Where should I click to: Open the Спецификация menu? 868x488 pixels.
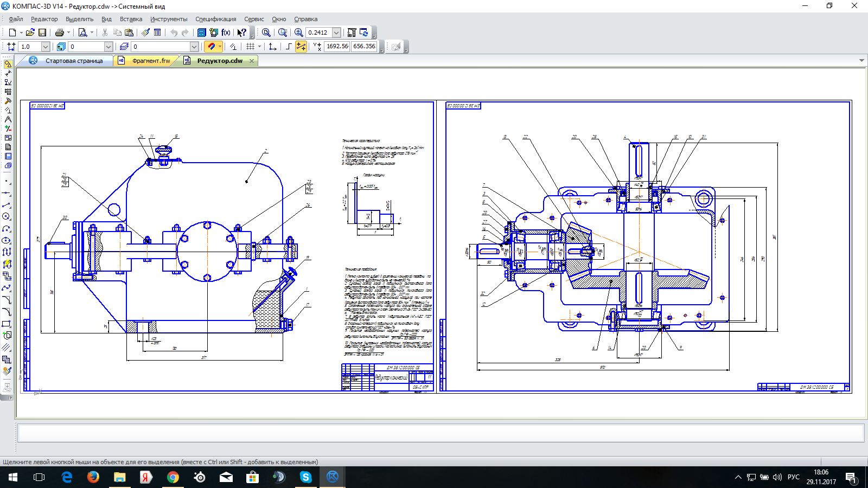(x=215, y=19)
